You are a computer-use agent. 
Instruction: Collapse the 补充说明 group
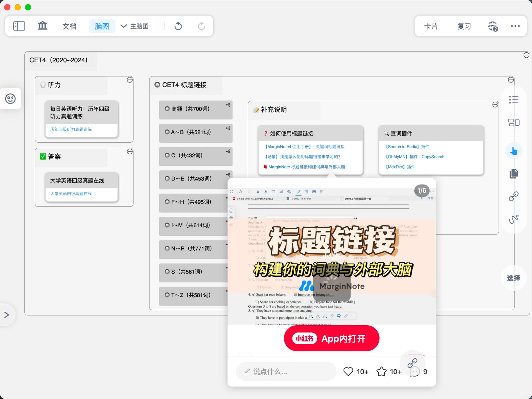495,104
